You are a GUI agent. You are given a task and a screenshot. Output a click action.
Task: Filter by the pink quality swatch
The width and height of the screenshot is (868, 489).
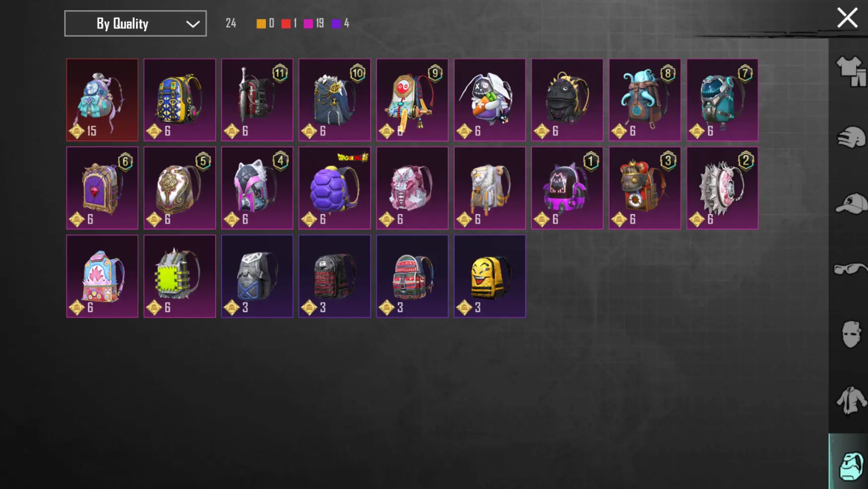[x=308, y=24]
